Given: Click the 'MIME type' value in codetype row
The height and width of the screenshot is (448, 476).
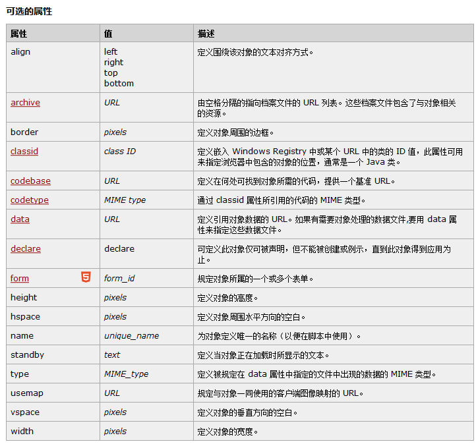Looking at the screenshot, I should [125, 200].
